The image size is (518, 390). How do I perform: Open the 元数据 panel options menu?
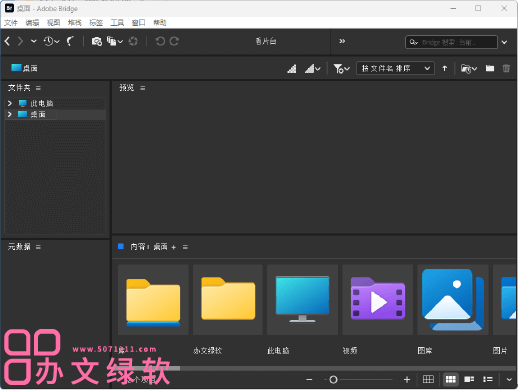[38, 247]
